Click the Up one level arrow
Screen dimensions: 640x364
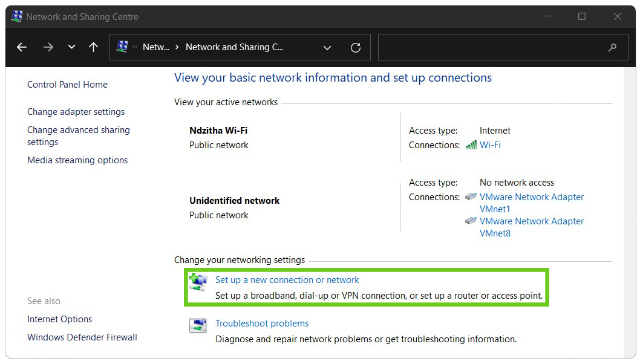point(93,47)
